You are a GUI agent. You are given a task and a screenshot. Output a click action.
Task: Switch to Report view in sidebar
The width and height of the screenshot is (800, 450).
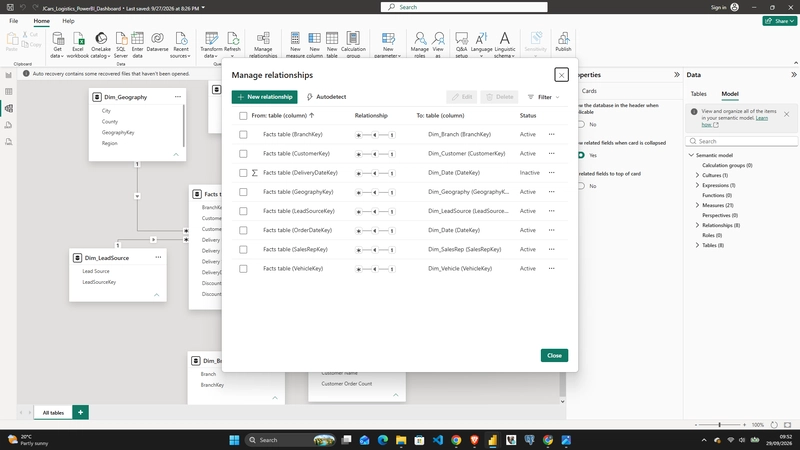point(9,75)
